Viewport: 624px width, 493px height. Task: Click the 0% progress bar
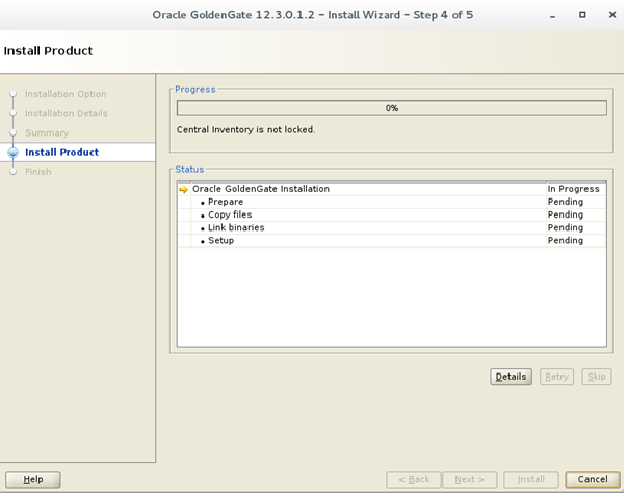point(392,108)
